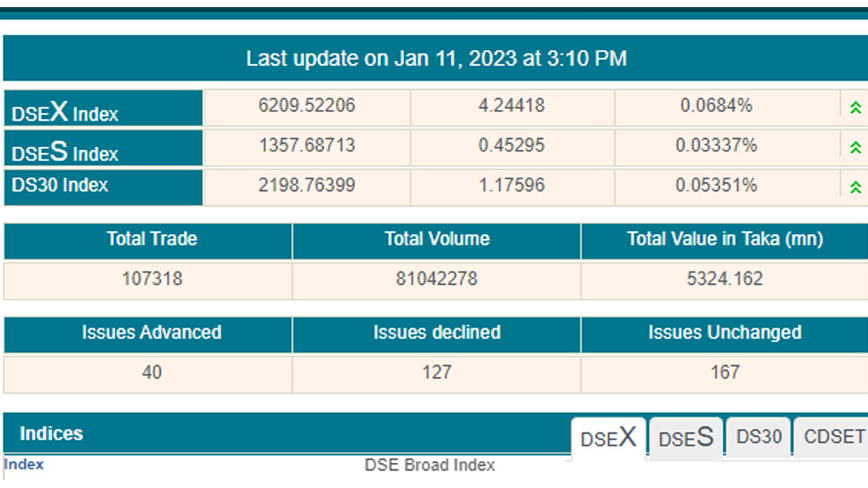Click the DSES Index row label

(65, 151)
